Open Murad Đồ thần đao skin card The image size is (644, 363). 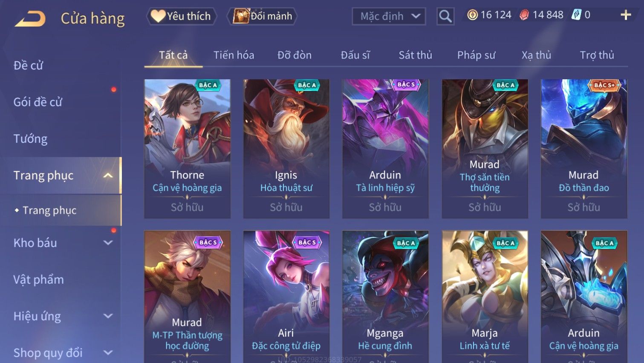[584, 149]
